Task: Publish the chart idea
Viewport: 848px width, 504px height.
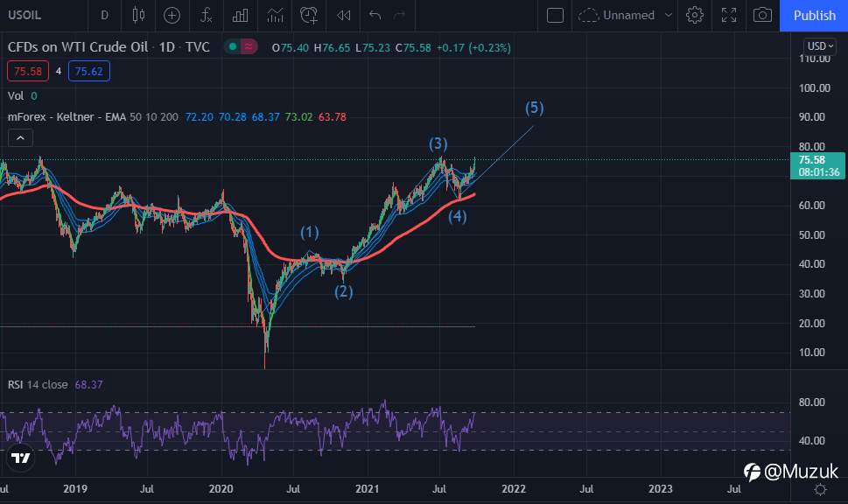Action: tap(814, 15)
